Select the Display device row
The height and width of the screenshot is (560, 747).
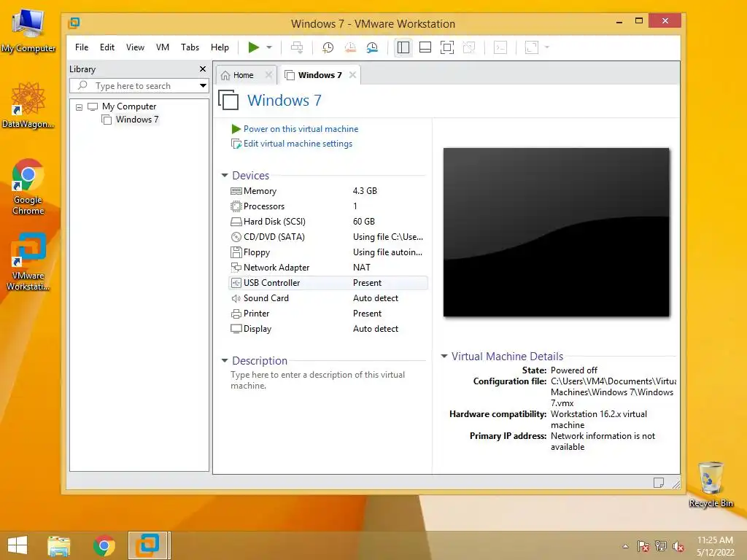(x=328, y=329)
